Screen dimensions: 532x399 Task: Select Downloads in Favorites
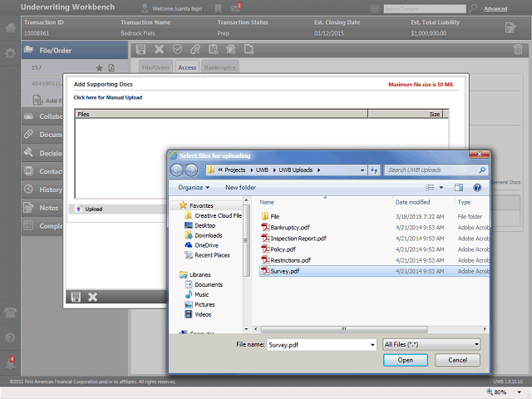click(x=203, y=235)
